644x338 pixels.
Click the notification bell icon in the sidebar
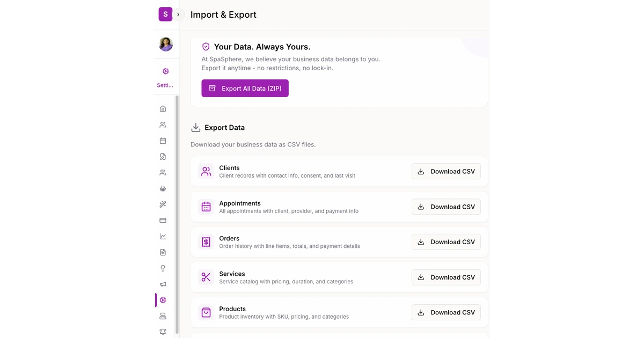tap(163, 332)
